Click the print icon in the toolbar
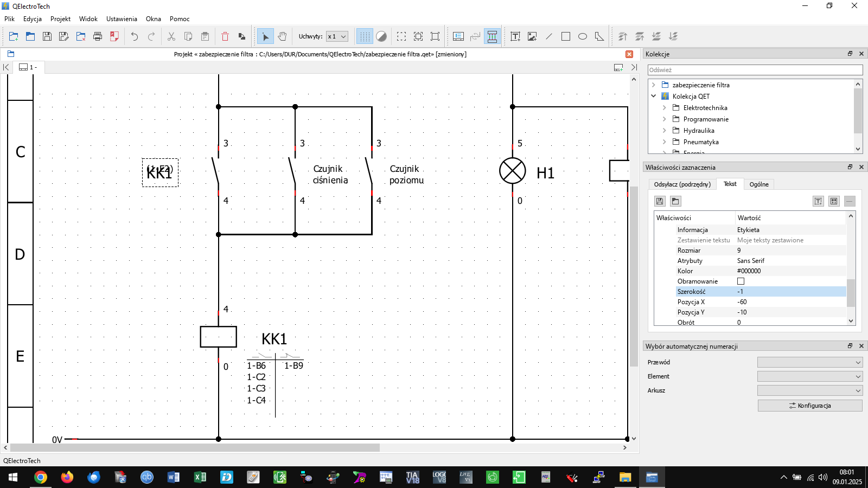The image size is (868, 488). pyautogui.click(x=98, y=36)
